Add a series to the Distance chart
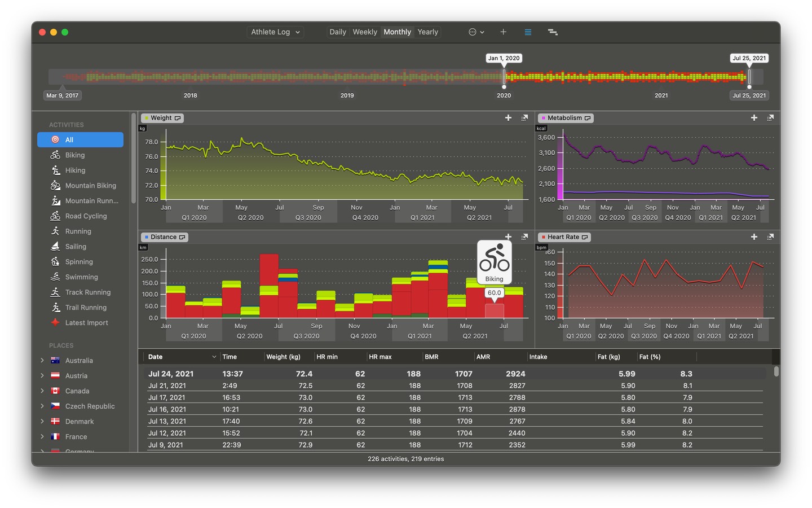Viewport: 812px width, 508px height. [x=508, y=237]
